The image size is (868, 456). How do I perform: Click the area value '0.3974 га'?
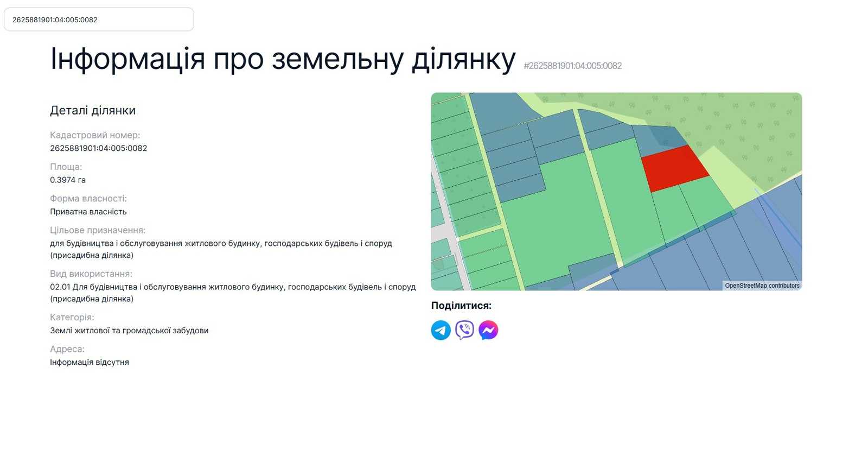(x=68, y=180)
